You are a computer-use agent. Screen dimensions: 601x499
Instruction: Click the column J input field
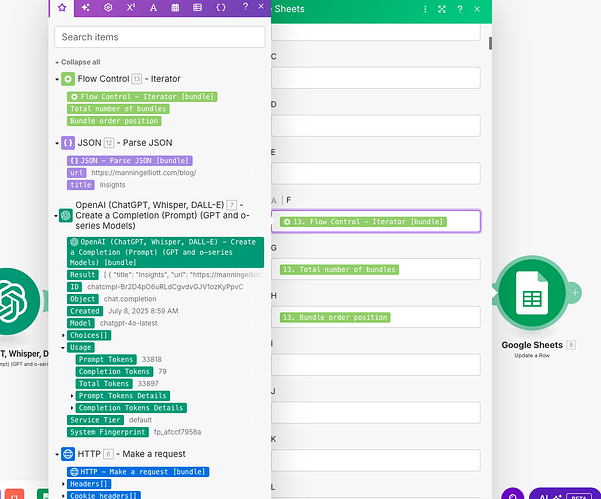(x=376, y=412)
